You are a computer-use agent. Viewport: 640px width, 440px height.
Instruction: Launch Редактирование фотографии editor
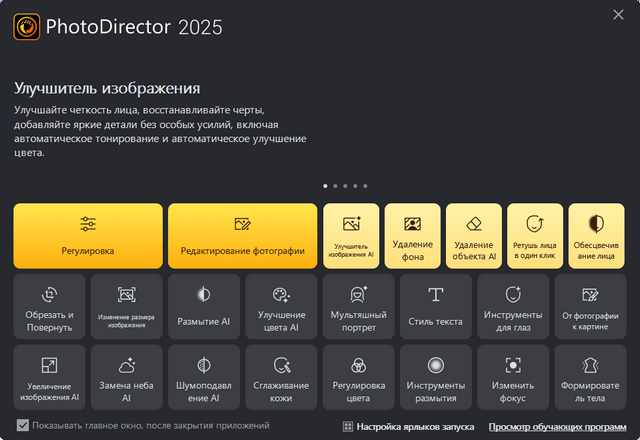coord(241,236)
